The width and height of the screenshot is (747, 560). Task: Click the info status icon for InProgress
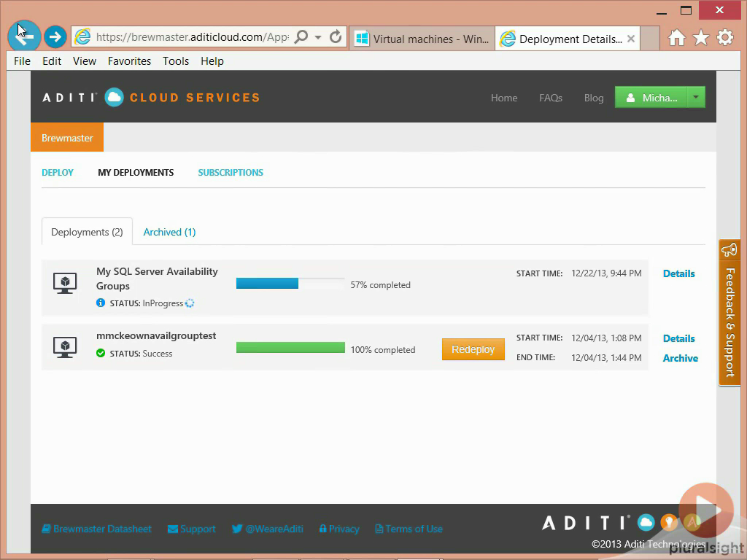coord(101,303)
